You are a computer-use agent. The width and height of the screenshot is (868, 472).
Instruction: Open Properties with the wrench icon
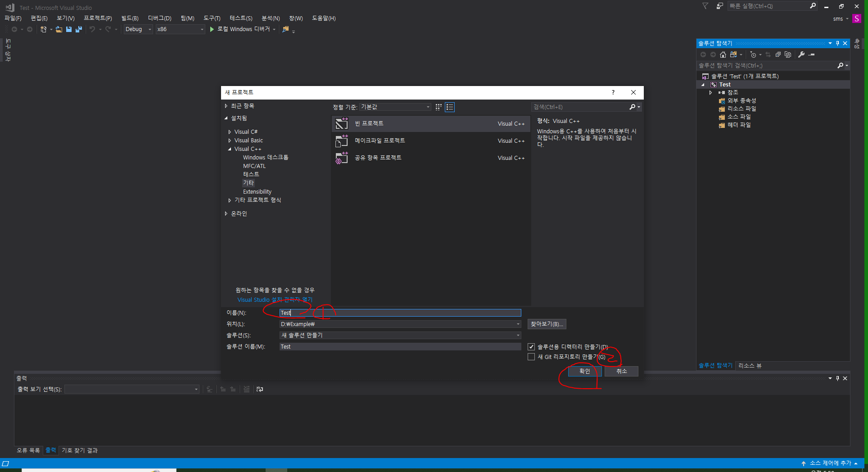click(801, 54)
